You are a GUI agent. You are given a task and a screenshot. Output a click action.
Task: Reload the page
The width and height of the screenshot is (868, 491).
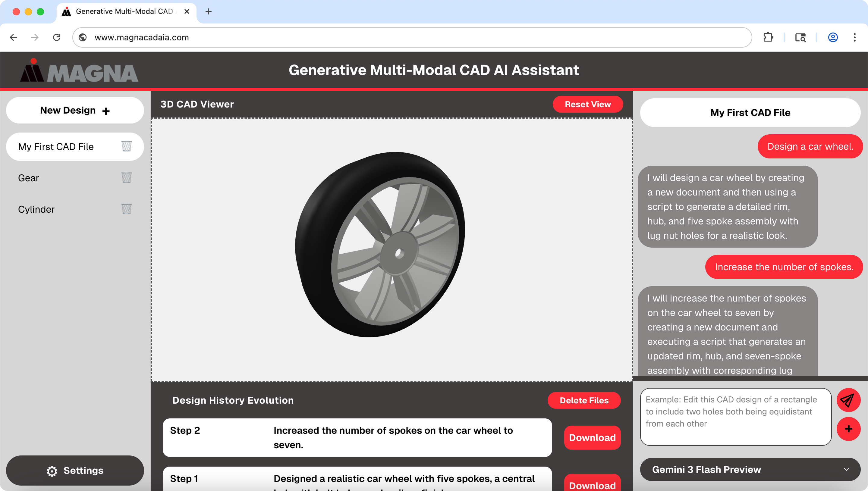57,37
